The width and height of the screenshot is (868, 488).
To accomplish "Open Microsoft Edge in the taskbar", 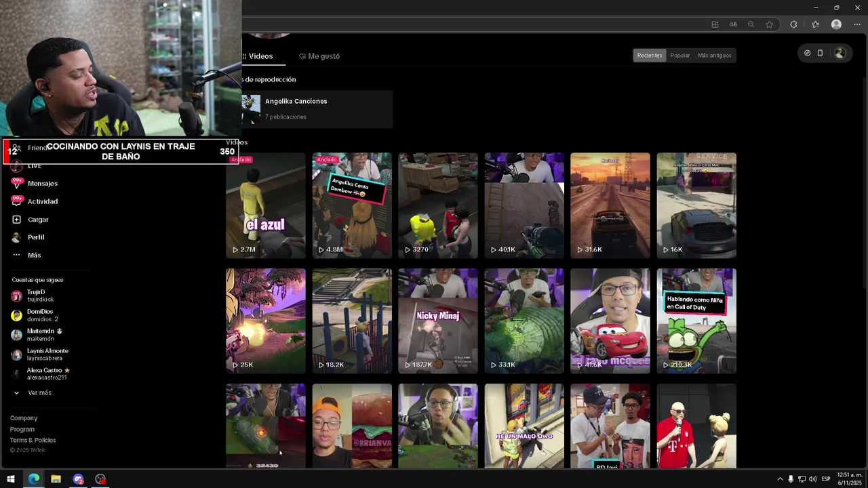I will tap(33, 479).
